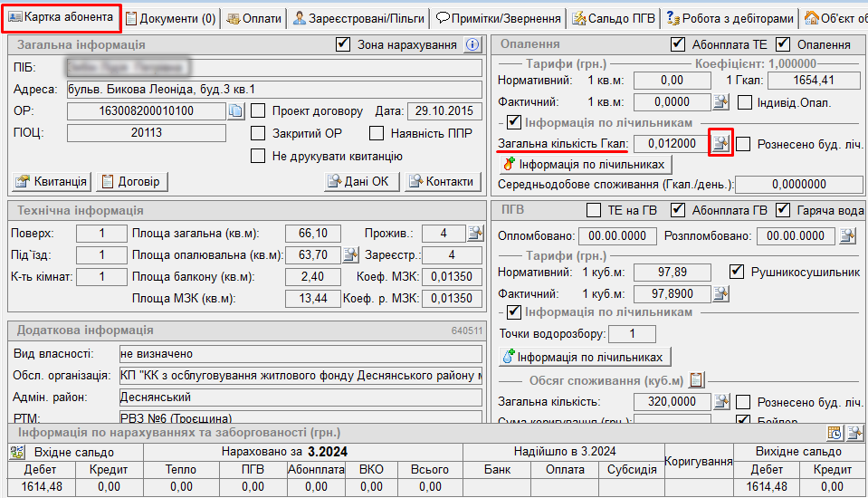Click edit icon beside Площа опалювальна value
Viewport: 868px width, 498px height.
tap(348, 254)
